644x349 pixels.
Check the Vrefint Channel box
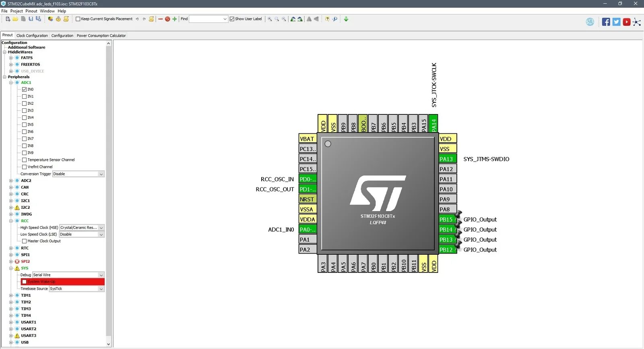click(24, 167)
